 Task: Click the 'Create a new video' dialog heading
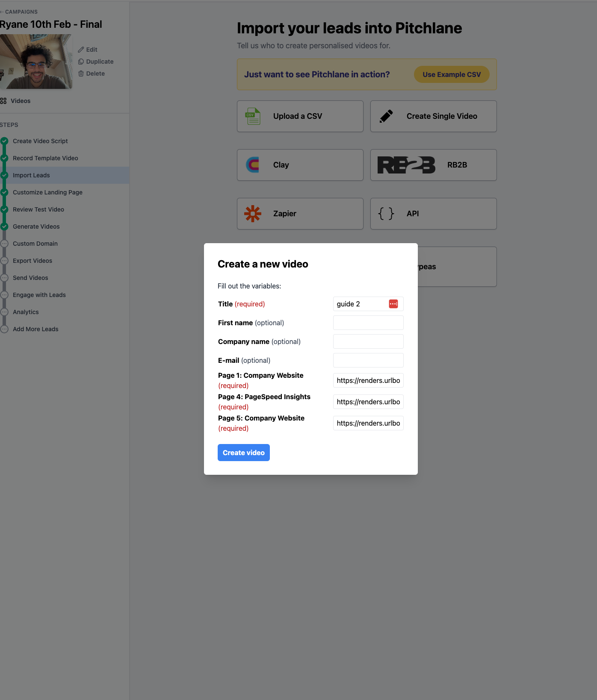pos(263,264)
